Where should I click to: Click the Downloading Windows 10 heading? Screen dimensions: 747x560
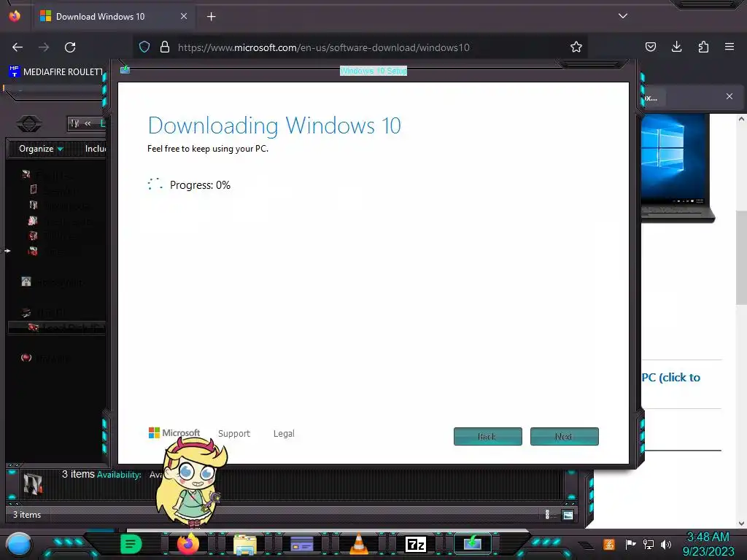(x=274, y=125)
